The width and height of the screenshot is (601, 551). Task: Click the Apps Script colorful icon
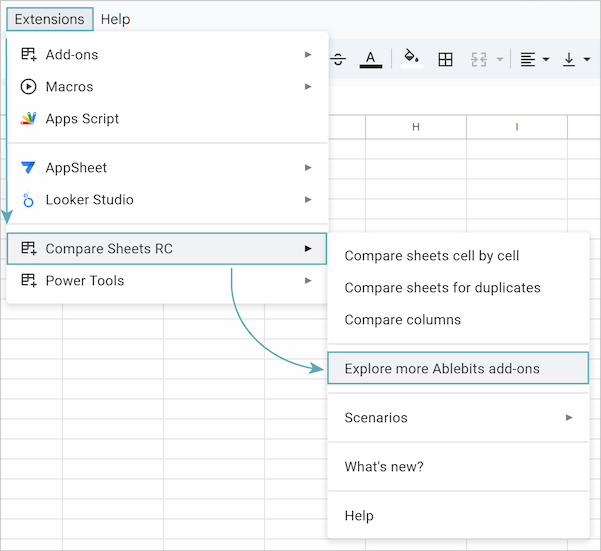[x=28, y=118]
